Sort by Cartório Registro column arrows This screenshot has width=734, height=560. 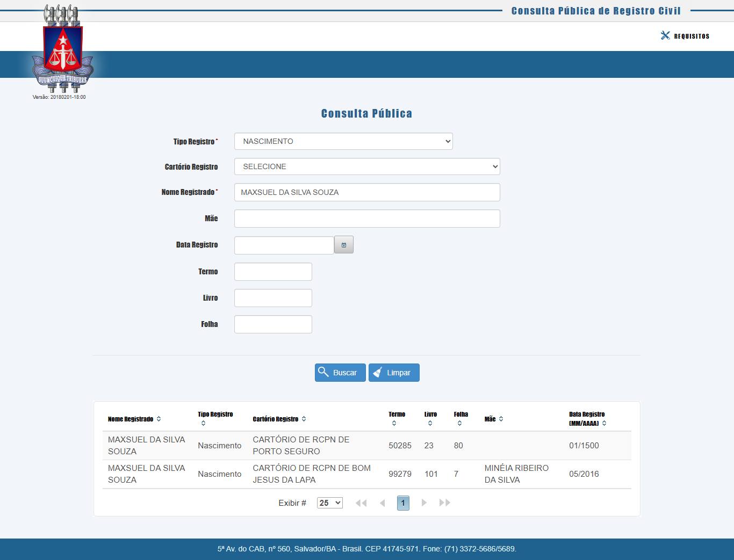click(304, 419)
